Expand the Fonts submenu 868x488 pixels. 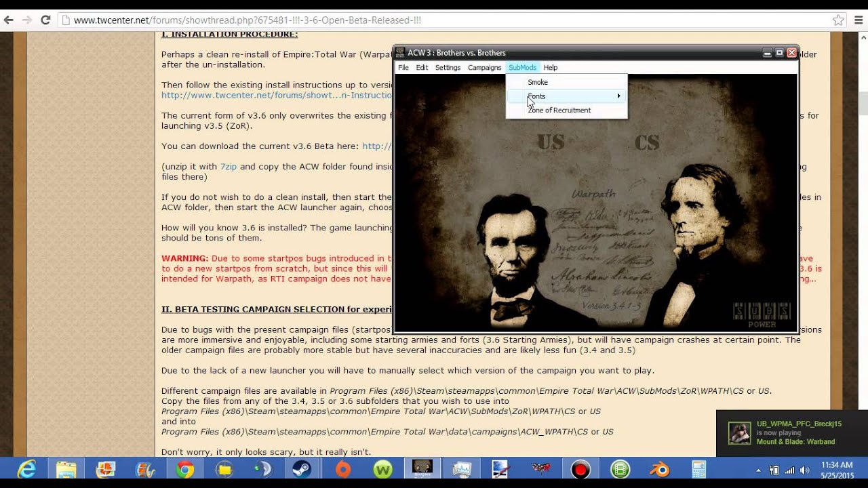click(566, 96)
